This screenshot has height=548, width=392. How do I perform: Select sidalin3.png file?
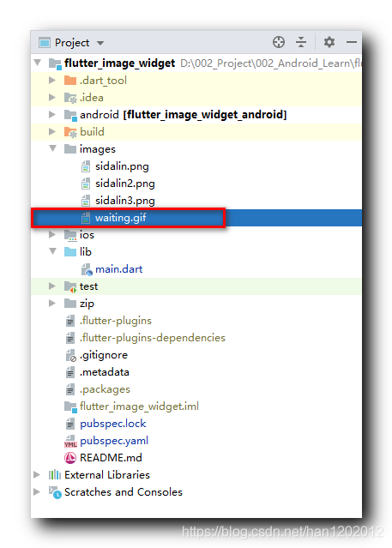point(125,201)
